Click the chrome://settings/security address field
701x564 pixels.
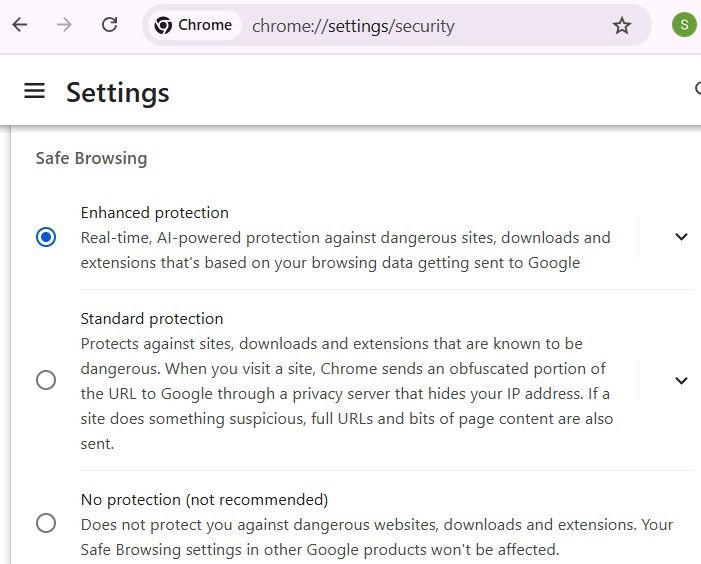point(400,26)
